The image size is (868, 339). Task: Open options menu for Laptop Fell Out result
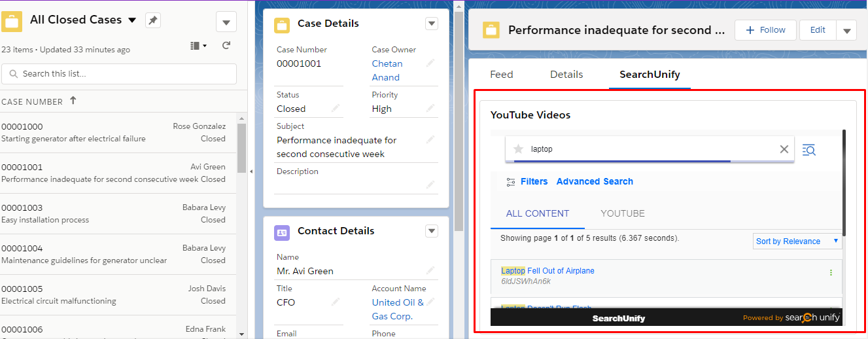831,273
